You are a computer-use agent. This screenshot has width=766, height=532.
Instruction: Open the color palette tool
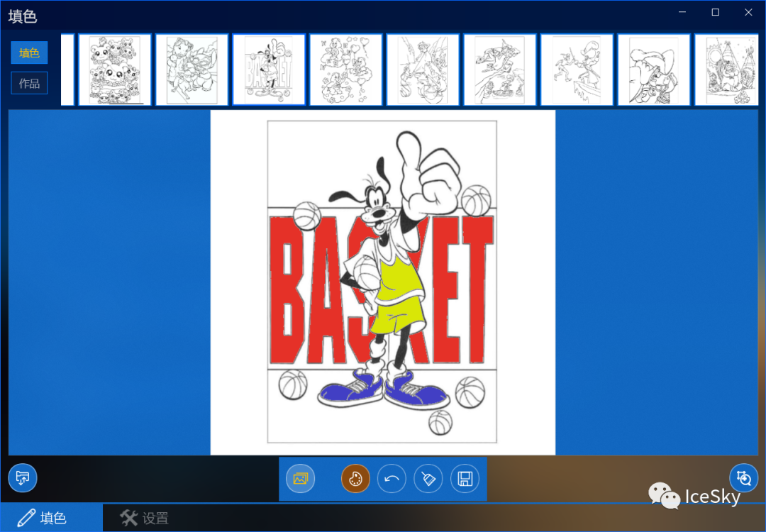(x=355, y=479)
